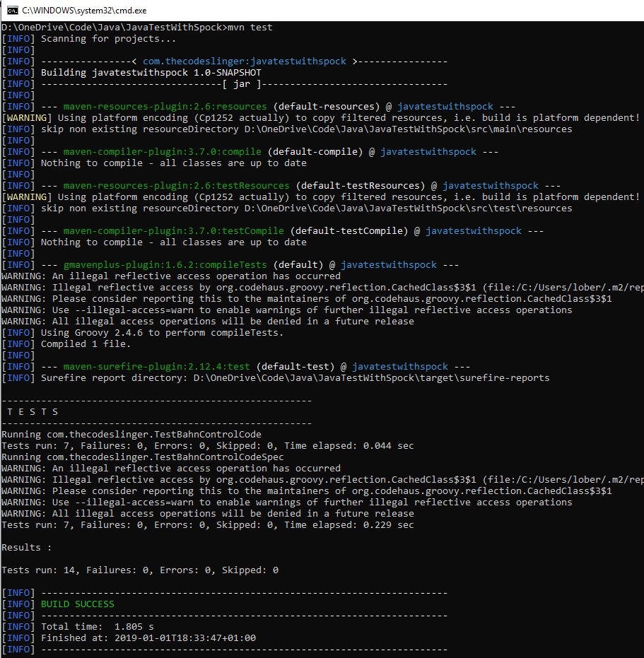Click 'Running com.thecodeslinger.TestBahnControlCodeSpec' line
Screen dimensions: 644x658
143,457
